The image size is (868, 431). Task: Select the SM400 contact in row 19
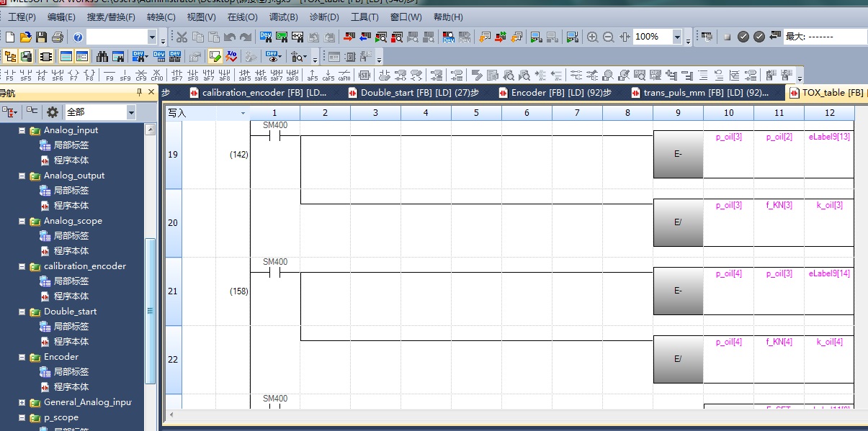pos(274,135)
